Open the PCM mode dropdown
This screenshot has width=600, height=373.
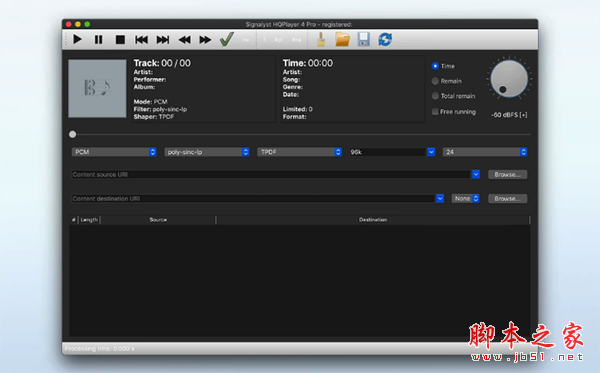114,152
